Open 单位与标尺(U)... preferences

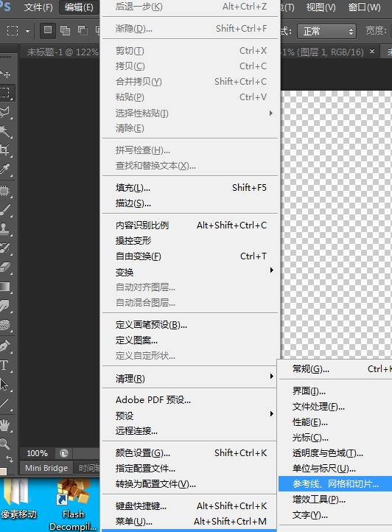pyautogui.click(x=335, y=469)
